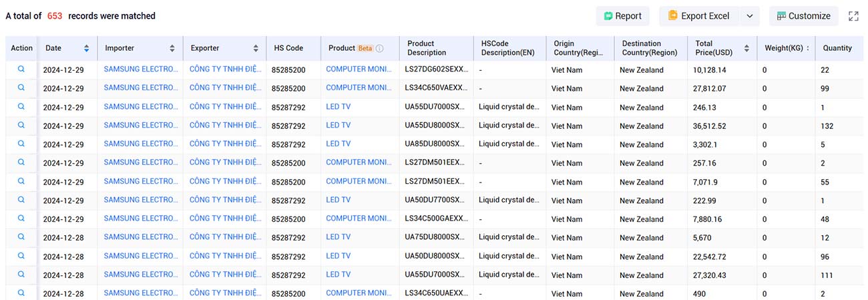Open COMPUTER MONI product link for LS34C650VAEXX
This screenshot has width=868, height=300.
pyautogui.click(x=359, y=88)
